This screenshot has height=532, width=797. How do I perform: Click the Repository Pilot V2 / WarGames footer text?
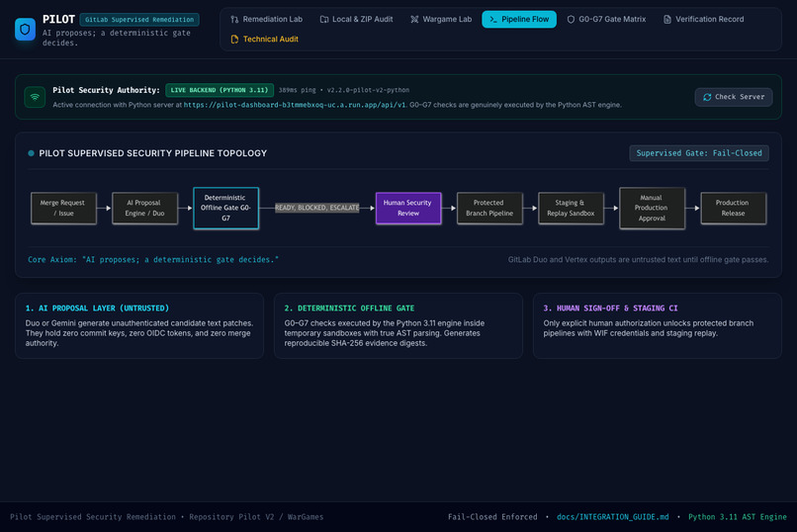256,517
